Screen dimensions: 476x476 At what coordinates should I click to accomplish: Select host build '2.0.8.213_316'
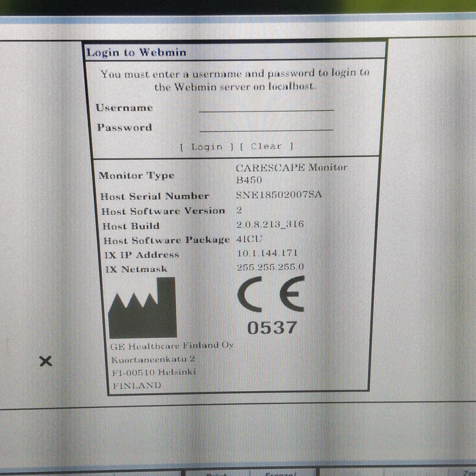(x=270, y=224)
